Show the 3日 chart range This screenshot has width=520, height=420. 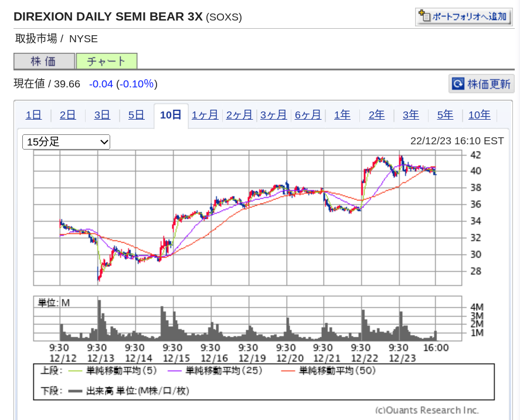[x=102, y=115]
